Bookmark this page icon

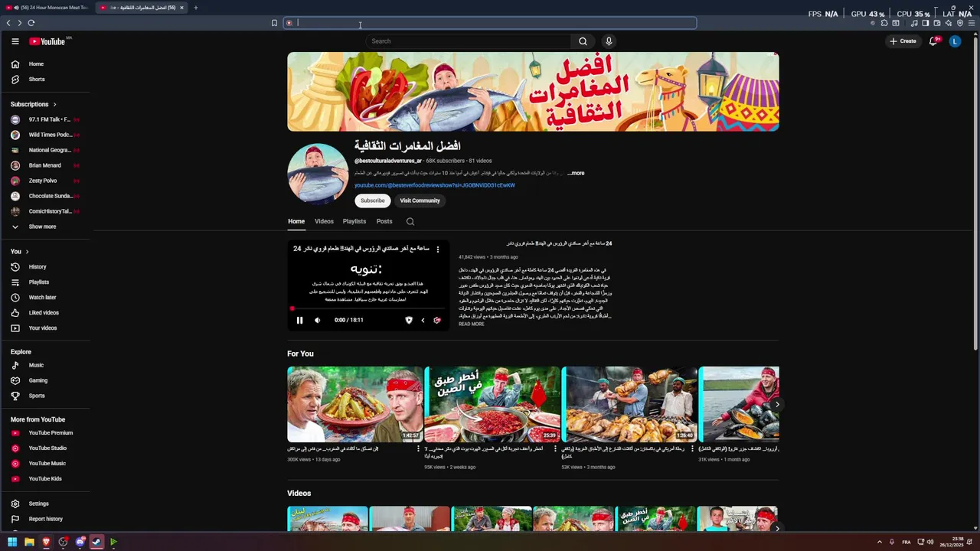pos(274,23)
